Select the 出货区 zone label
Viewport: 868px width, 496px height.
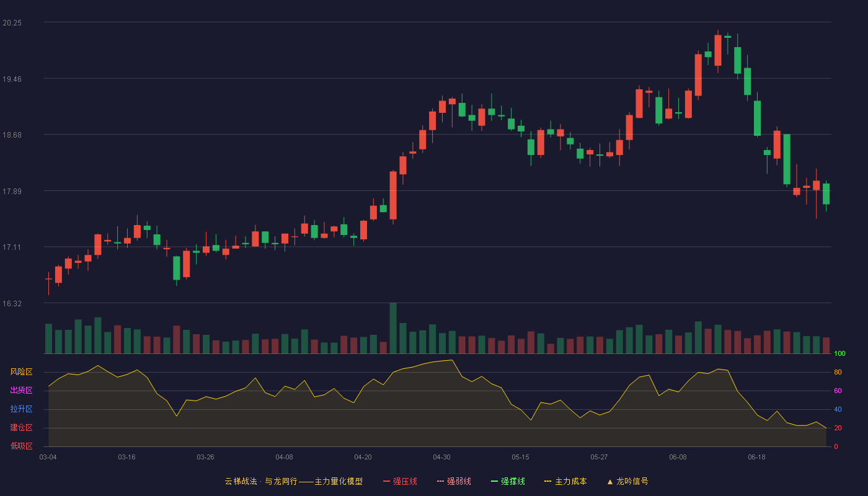tap(21, 391)
